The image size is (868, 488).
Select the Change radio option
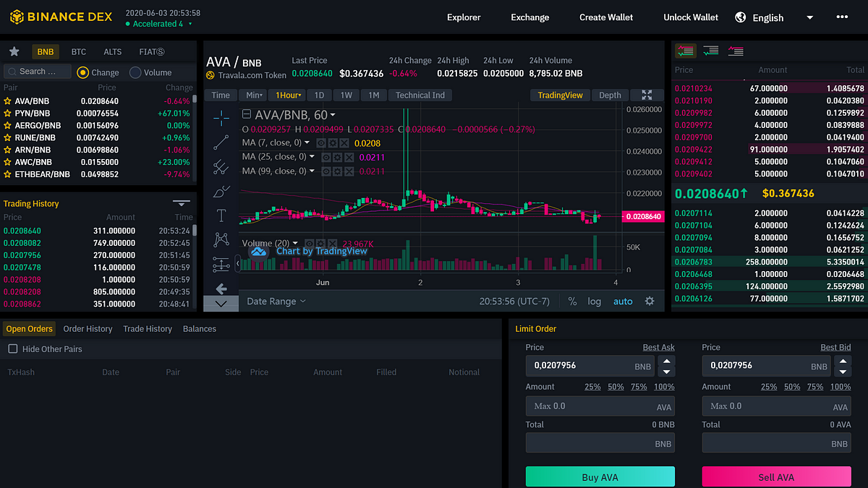(83, 72)
